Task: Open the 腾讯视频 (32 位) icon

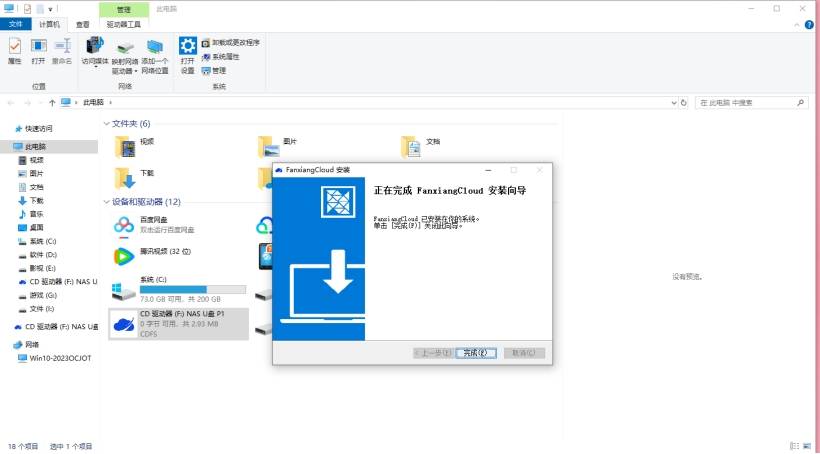Action: tap(124, 256)
